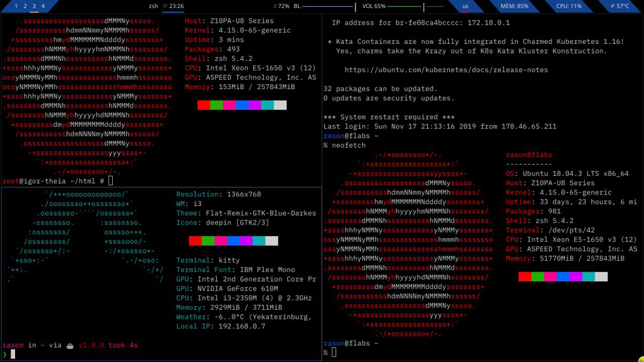Click the thermometer icon next to 57°C
Screen dimensions: 644x362
pyautogui.click(x=612, y=6)
